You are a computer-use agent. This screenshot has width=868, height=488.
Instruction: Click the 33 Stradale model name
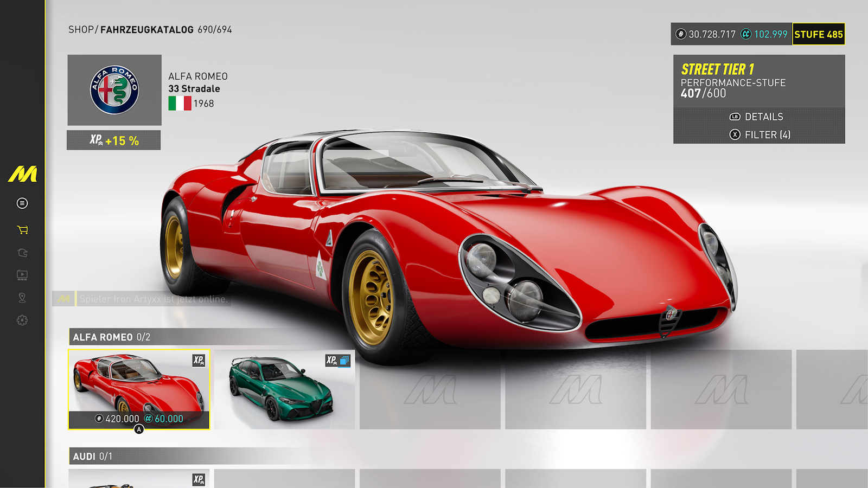coord(194,89)
